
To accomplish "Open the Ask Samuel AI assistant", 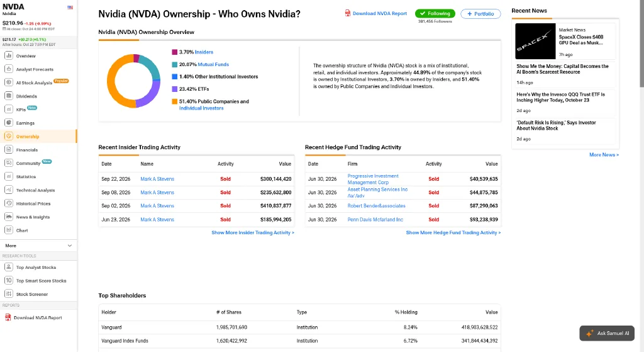I will pos(607,334).
